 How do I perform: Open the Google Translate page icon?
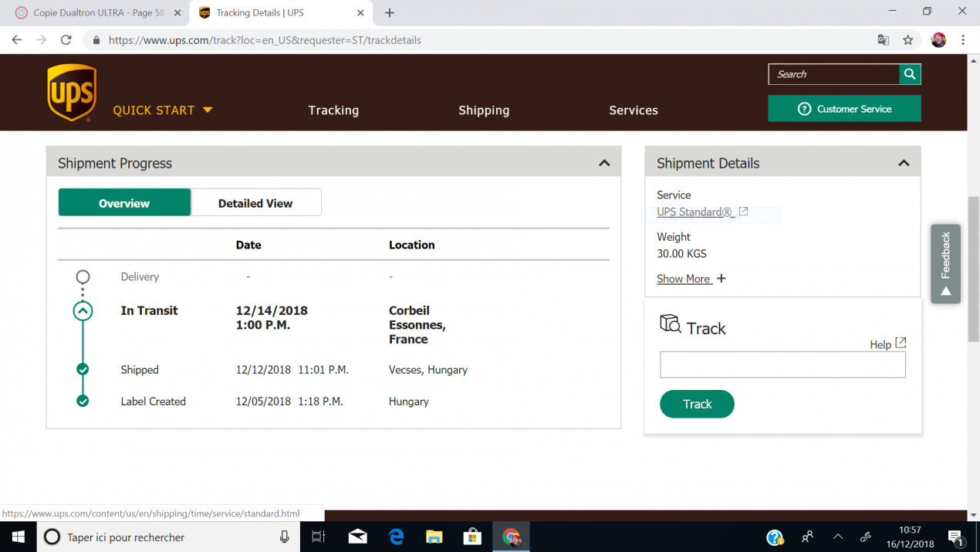point(884,40)
